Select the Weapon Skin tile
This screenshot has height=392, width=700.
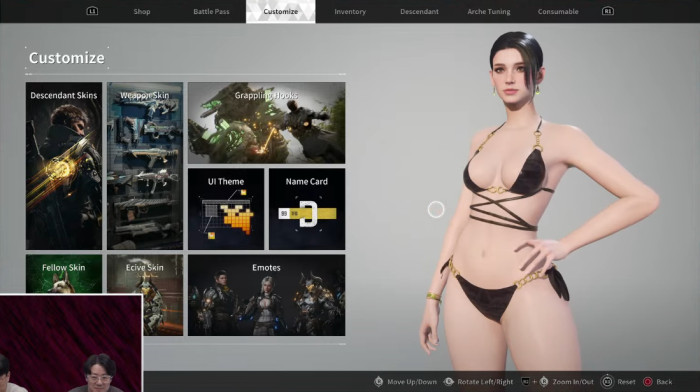coord(145,166)
